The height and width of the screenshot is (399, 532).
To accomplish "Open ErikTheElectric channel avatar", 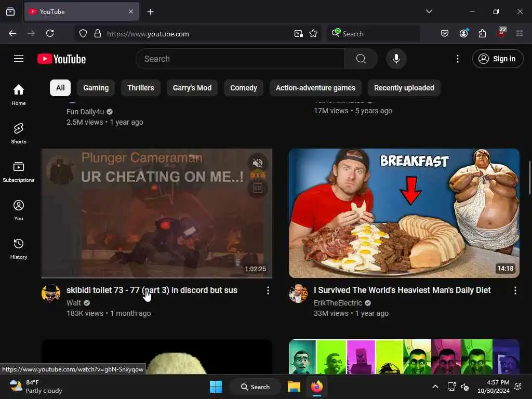I will [298, 294].
